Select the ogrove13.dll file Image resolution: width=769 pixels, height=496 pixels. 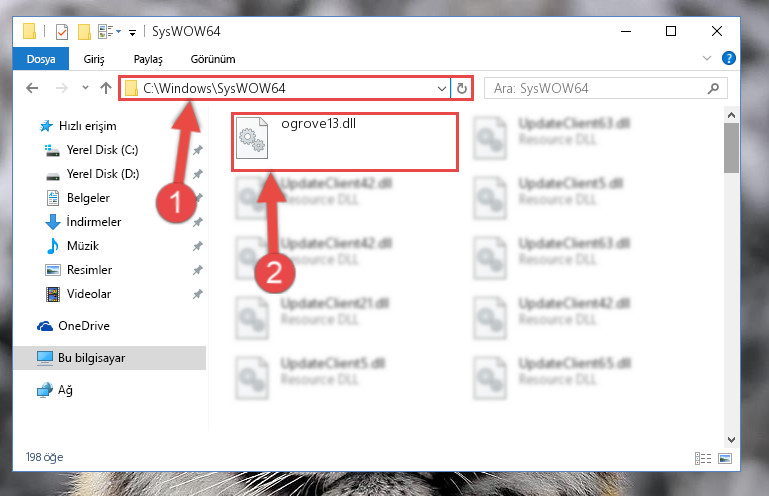(x=345, y=142)
